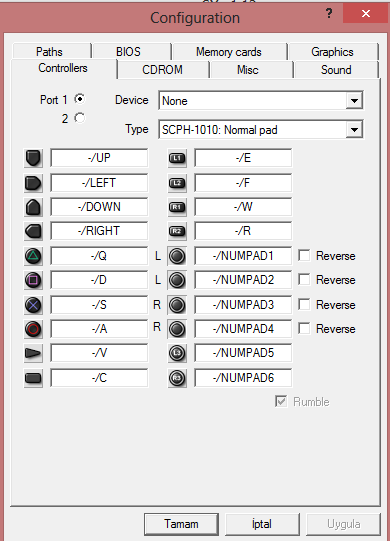Click the Circle button icon
Image resolution: width=390 pixels, height=541 pixels.
33,329
